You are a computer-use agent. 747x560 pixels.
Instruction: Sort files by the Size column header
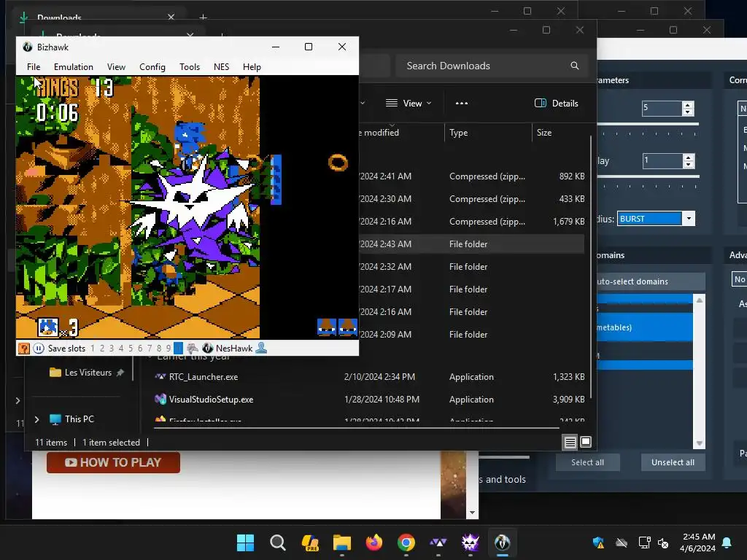(x=560, y=133)
